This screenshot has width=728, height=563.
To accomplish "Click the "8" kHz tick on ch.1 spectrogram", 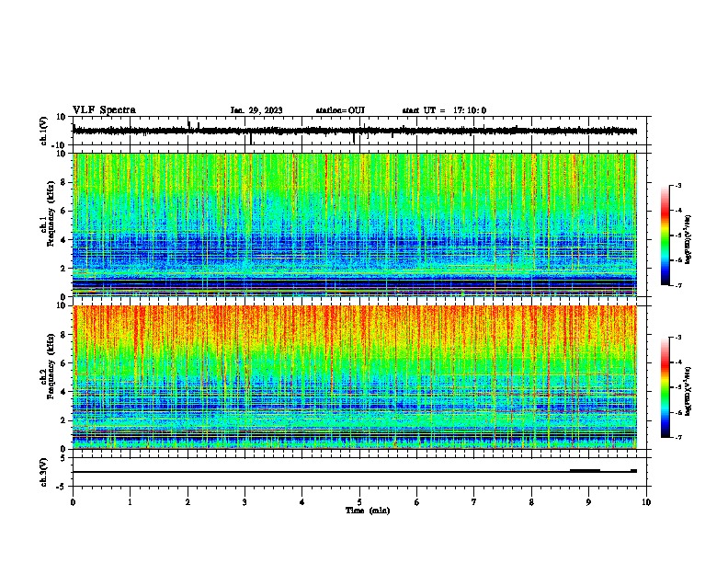I will [63, 182].
